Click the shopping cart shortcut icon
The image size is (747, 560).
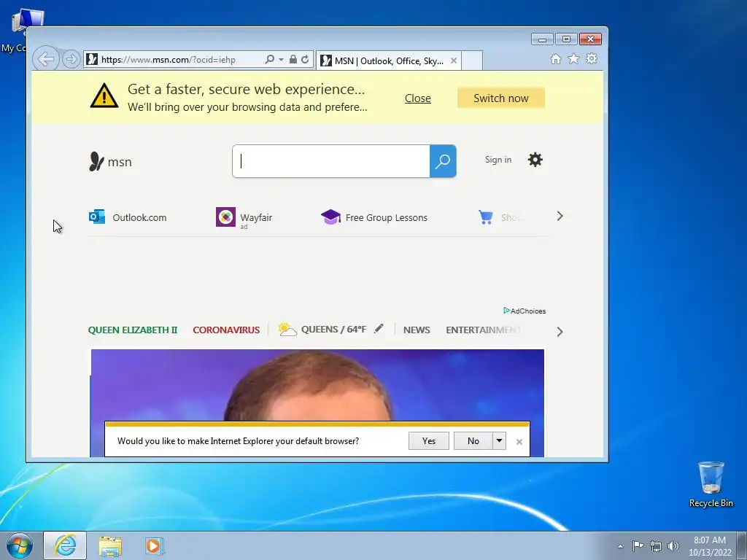(x=485, y=217)
